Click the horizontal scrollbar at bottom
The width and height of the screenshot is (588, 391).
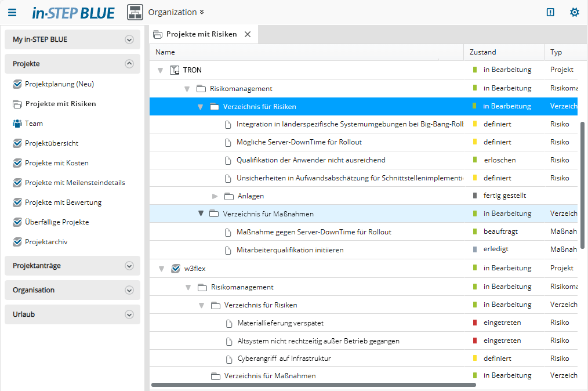(x=313, y=385)
